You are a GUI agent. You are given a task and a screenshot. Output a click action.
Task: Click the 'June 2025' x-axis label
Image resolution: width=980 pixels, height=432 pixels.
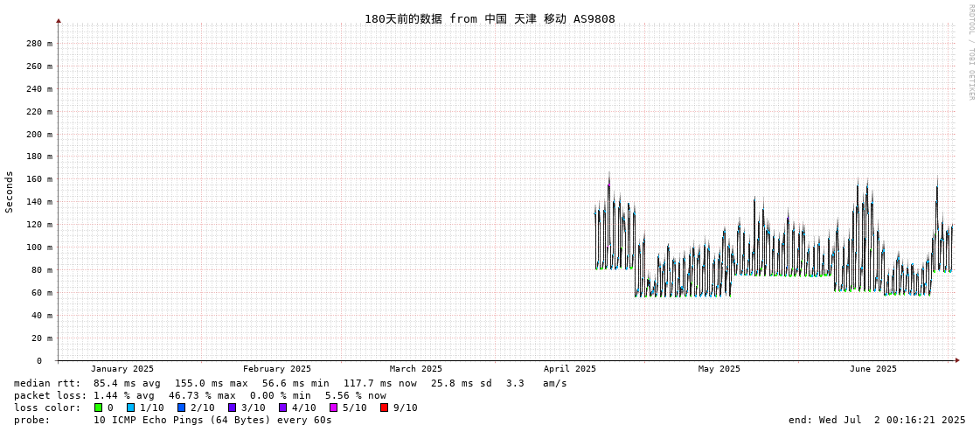click(x=873, y=369)
